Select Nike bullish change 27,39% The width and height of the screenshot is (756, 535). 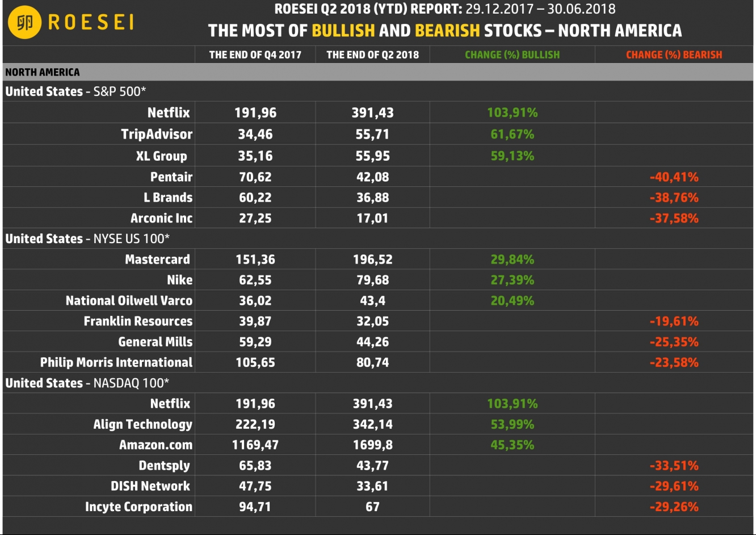[x=513, y=280]
